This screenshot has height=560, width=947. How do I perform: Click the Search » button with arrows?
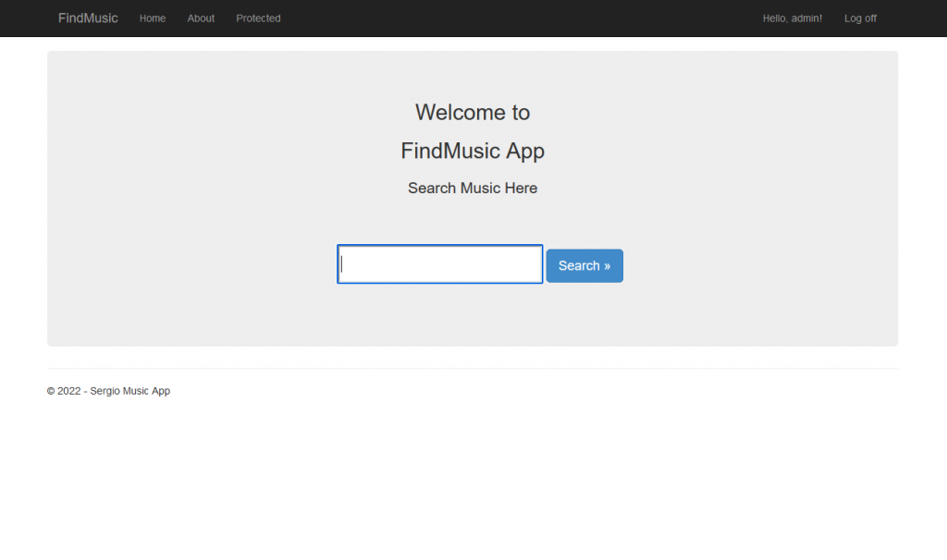point(584,265)
